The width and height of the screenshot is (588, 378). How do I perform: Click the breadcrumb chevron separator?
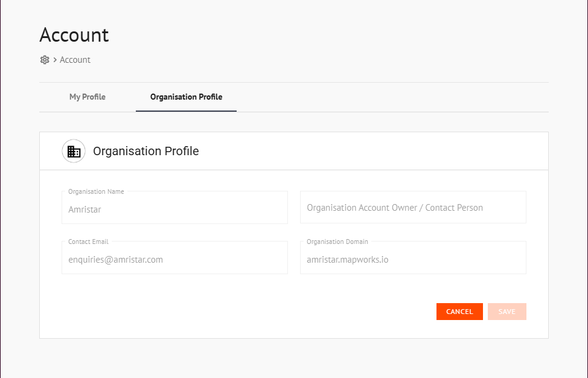tap(55, 60)
